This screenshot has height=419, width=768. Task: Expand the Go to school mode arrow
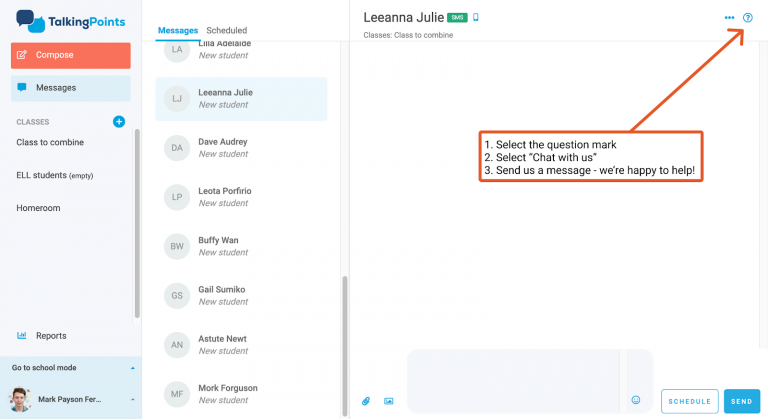(132, 368)
